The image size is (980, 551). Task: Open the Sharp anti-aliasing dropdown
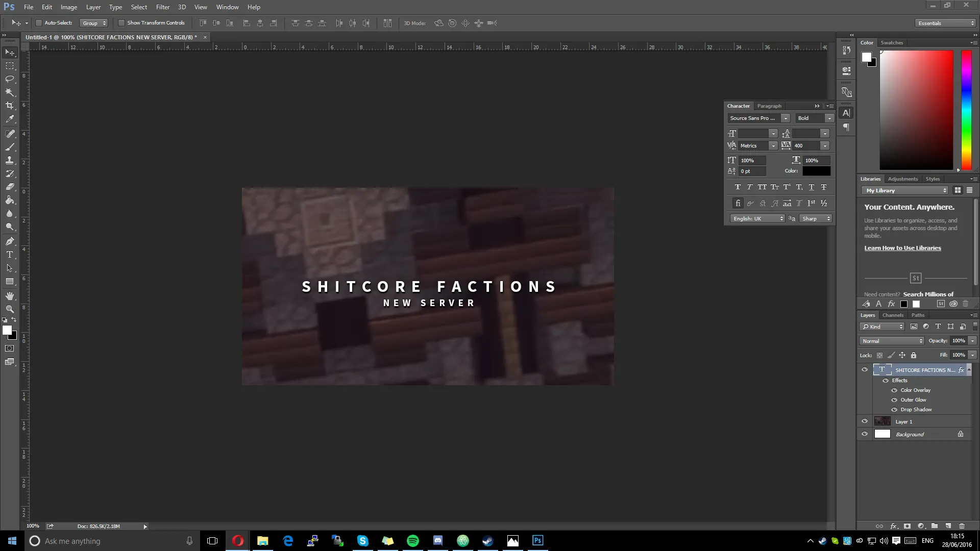(x=816, y=219)
